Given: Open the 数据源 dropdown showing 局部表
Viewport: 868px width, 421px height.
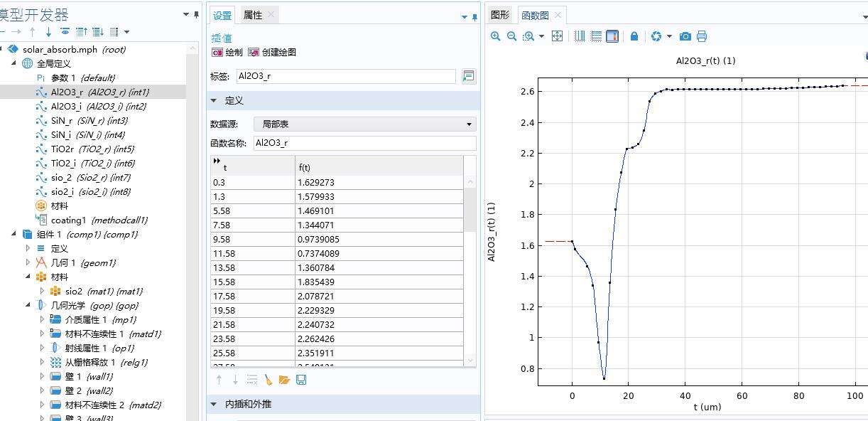Looking at the screenshot, I should pos(468,124).
